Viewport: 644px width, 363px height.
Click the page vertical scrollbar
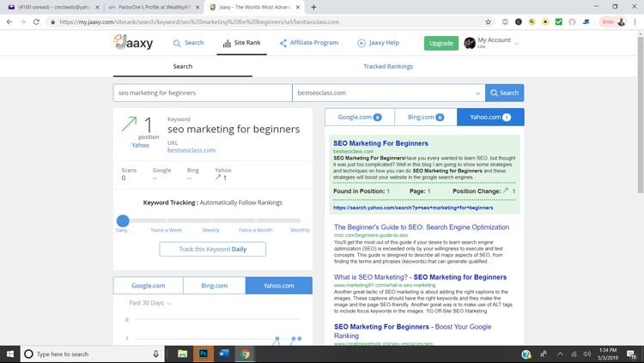click(641, 115)
